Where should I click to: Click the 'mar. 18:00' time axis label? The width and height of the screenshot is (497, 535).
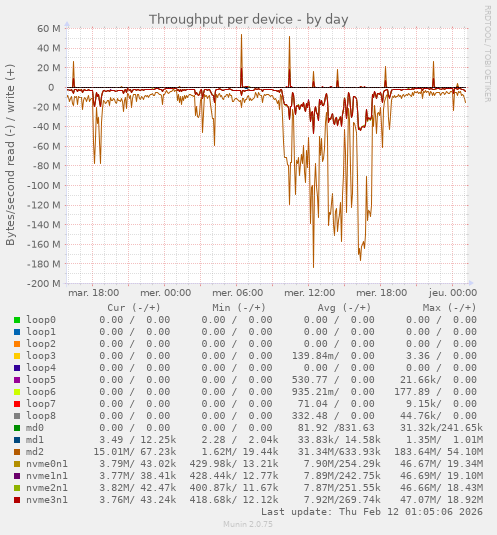93,293
